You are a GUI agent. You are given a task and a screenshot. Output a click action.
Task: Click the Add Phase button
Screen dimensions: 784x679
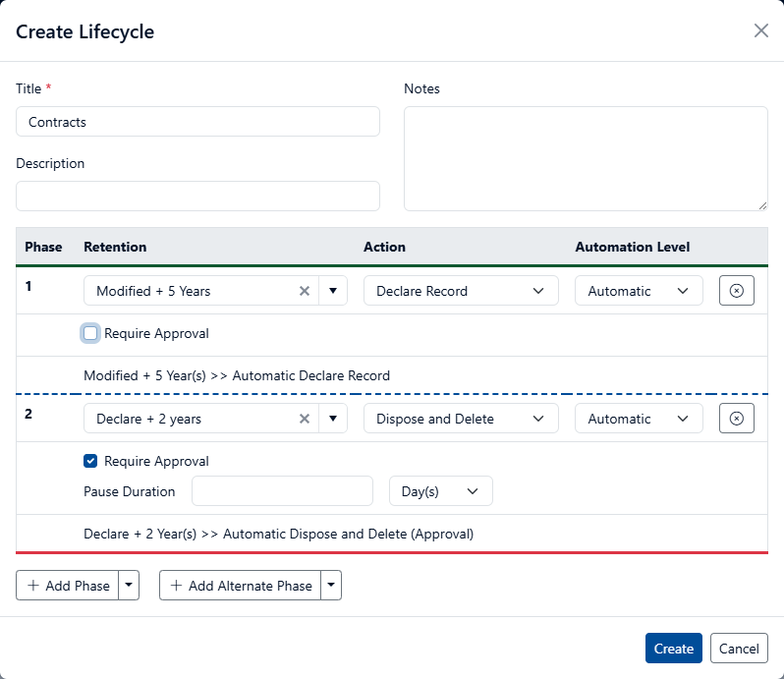click(68, 586)
